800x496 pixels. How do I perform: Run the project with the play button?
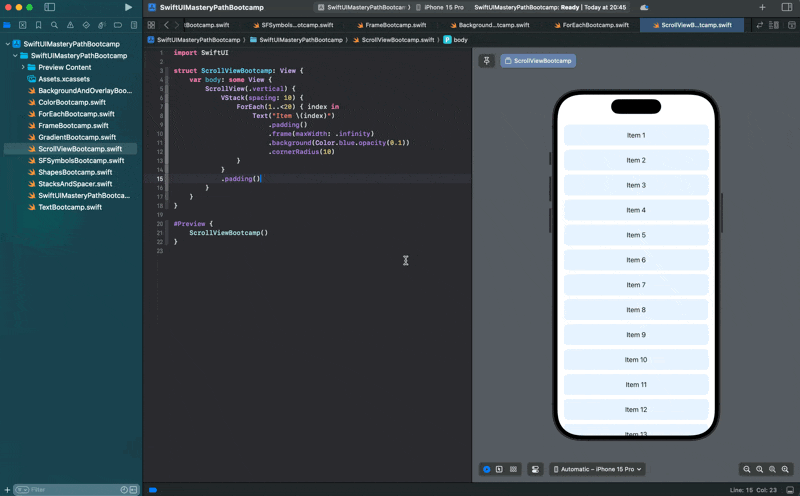coord(128,7)
